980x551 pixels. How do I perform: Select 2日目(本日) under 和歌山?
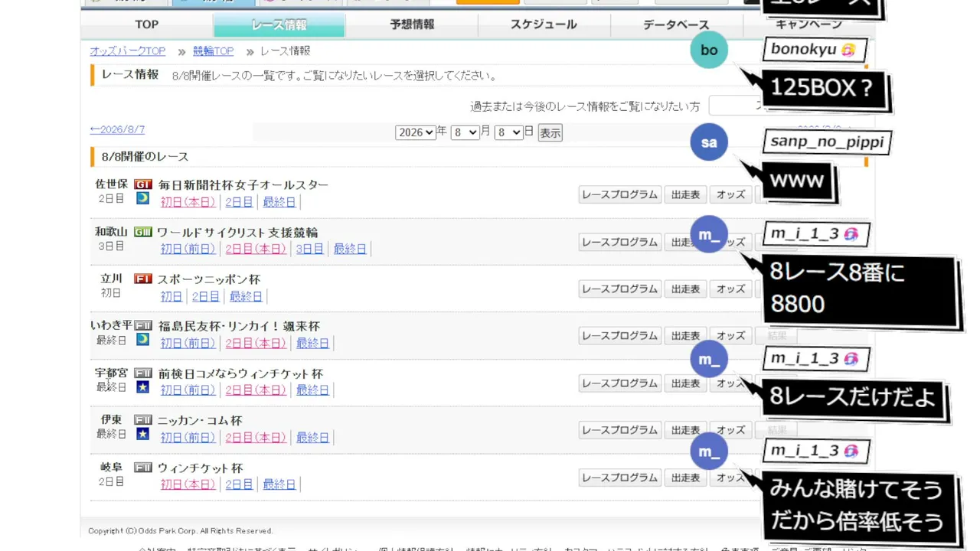[256, 249]
